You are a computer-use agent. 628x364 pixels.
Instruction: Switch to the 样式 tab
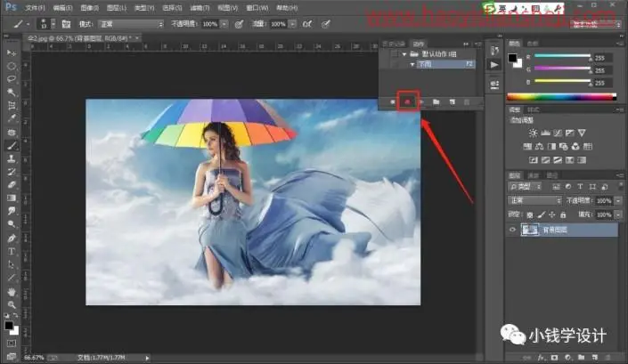(x=533, y=109)
